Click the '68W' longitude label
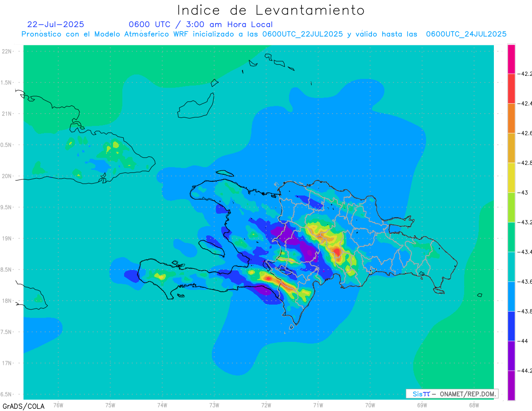Screen dimensions: 532x411 (474, 405)
